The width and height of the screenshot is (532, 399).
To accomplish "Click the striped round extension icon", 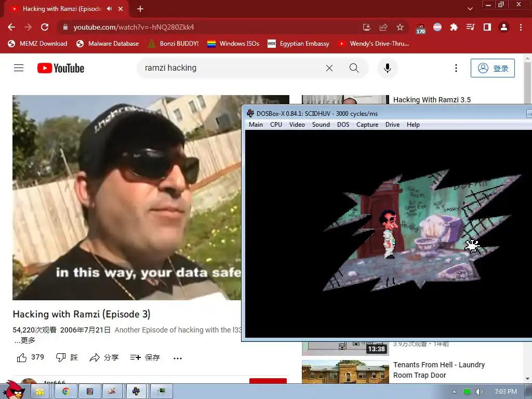I will coord(437,27).
